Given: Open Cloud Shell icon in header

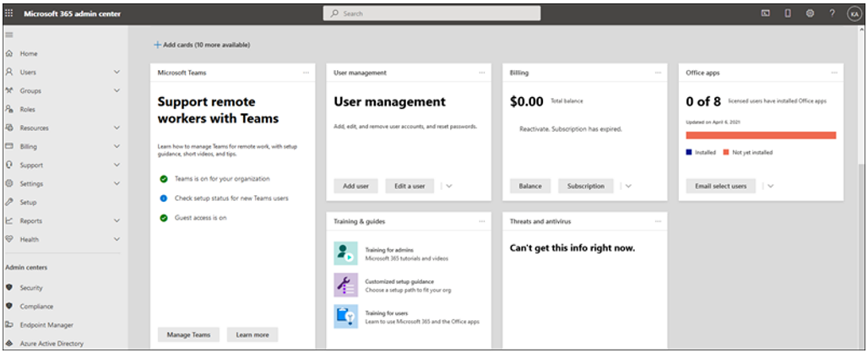Looking at the screenshot, I should [766, 14].
